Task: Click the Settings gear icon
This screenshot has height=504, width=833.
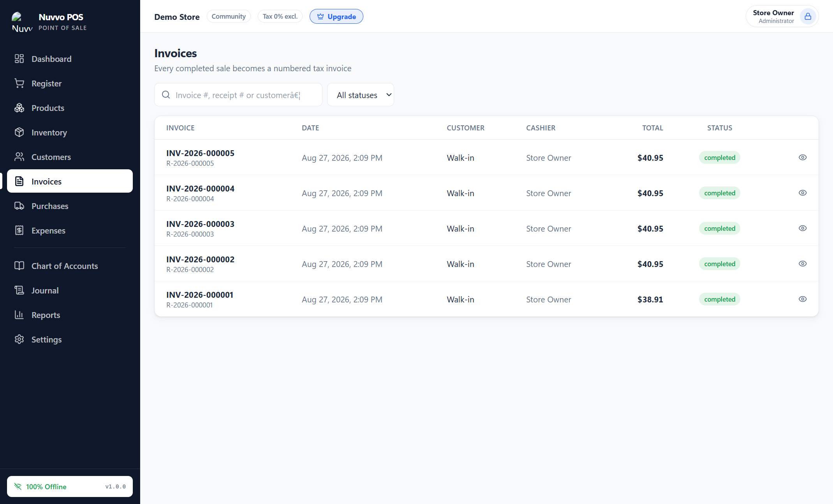Action: click(x=19, y=339)
